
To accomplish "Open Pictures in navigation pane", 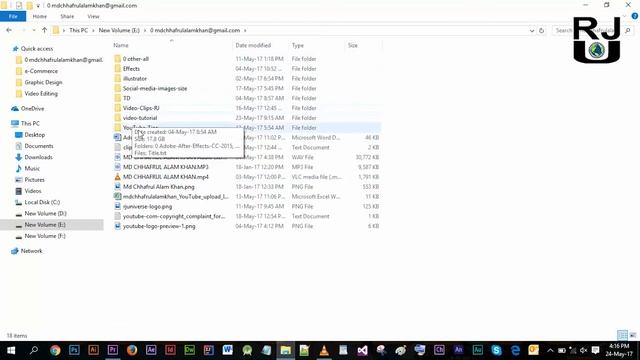I will coord(34,180).
